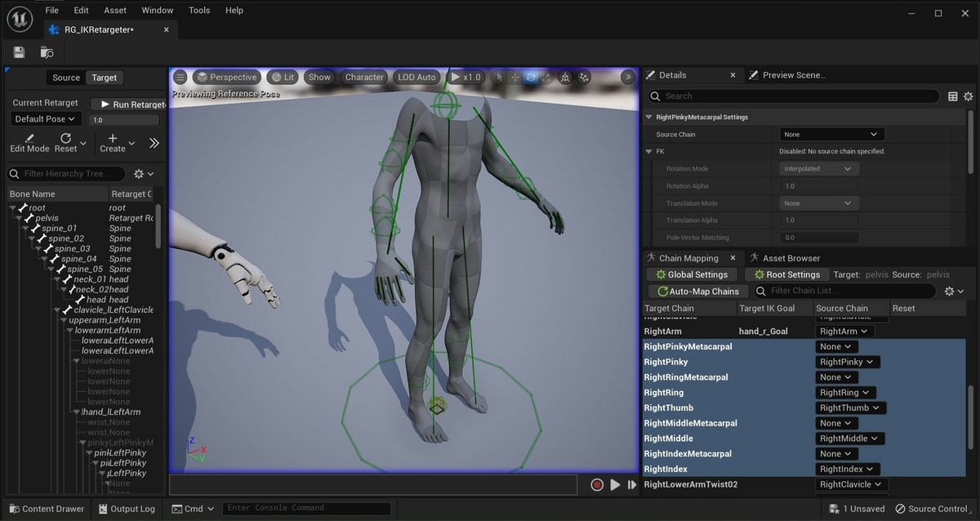This screenshot has width=980, height=521.
Task: Open RightArm source chain dropdown
Action: click(844, 332)
